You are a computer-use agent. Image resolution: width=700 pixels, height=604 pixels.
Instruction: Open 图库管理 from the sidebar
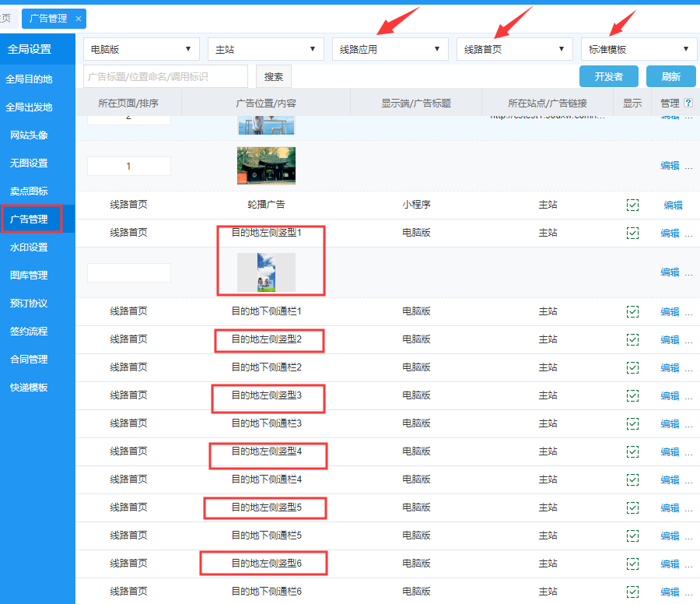(29, 276)
